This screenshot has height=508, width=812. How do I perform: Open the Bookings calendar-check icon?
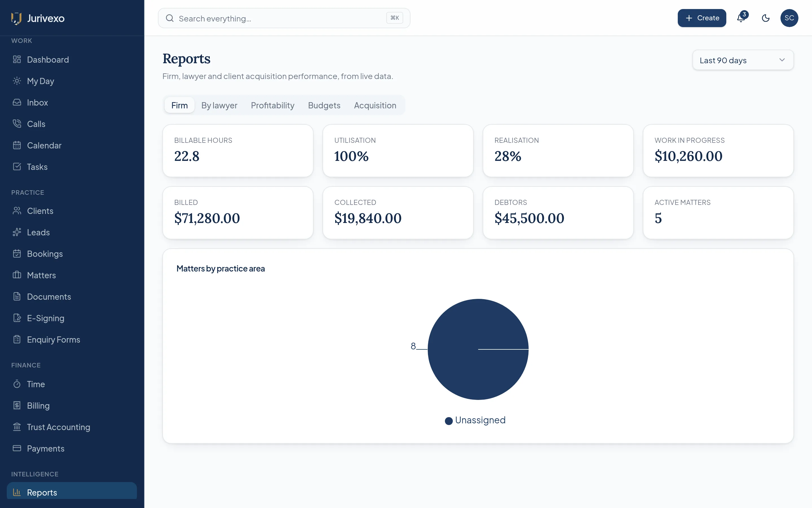(x=17, y=254)
